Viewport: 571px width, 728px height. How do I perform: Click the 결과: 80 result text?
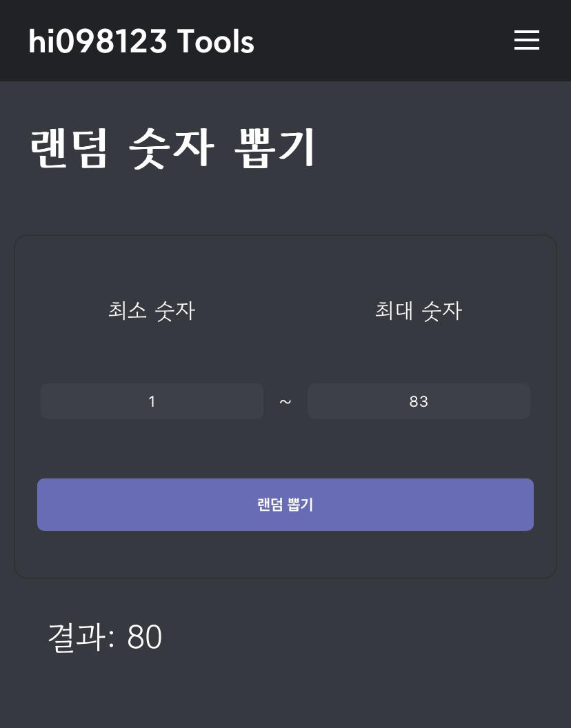105,638
